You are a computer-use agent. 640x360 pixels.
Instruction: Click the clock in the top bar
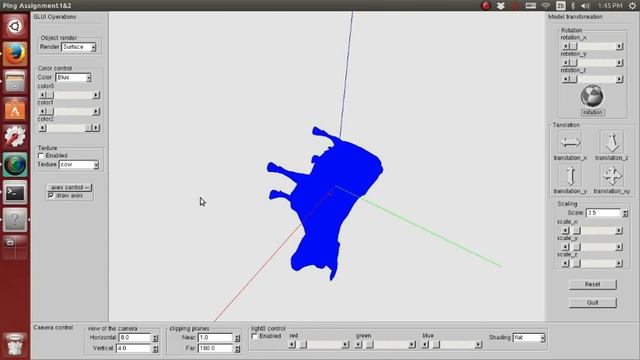point(610,6)
